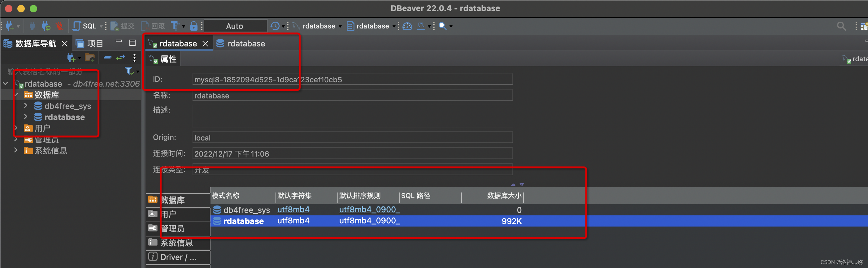This screenshot has width=868, height=268.
Task: Select the 属性 properties tab
Action: click(x=163, y=59)
